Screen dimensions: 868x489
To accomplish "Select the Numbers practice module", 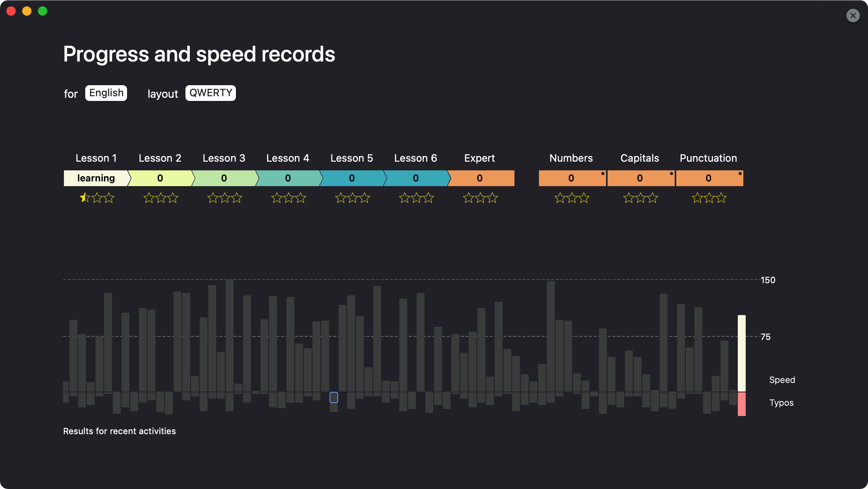I will (x=571, y=178).
